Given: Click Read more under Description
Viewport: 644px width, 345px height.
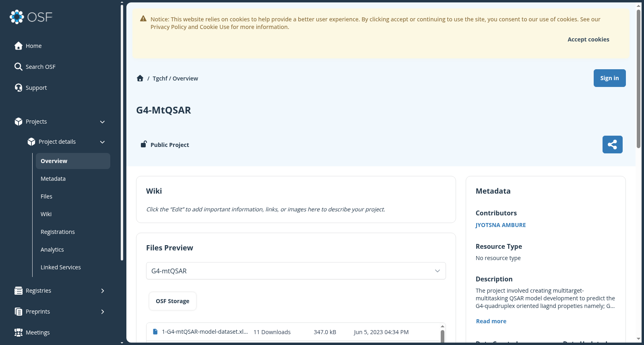Looking at the screenshot, I should 491,321.
